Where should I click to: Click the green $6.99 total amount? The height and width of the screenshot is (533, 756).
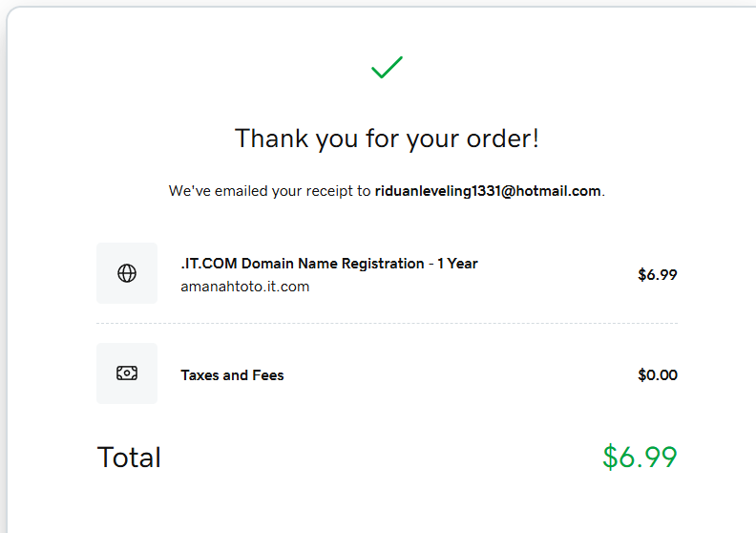click(639, 458)
